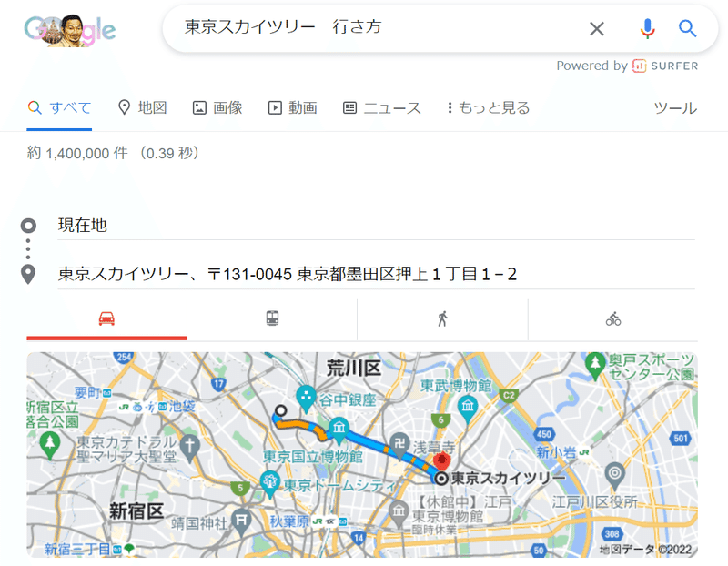The height and width of the screenshot is (566, 728).
Task: Click the route start circle marker on map
Action: tap(280, 410)
